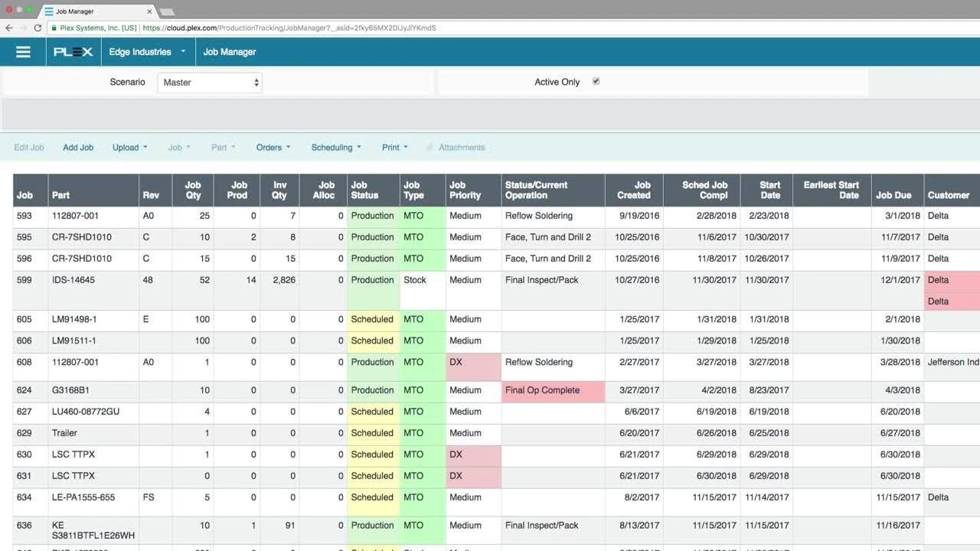Sort by the Inv Qty column header
This screenshot has width=980, height=551.
pos(279,190)
